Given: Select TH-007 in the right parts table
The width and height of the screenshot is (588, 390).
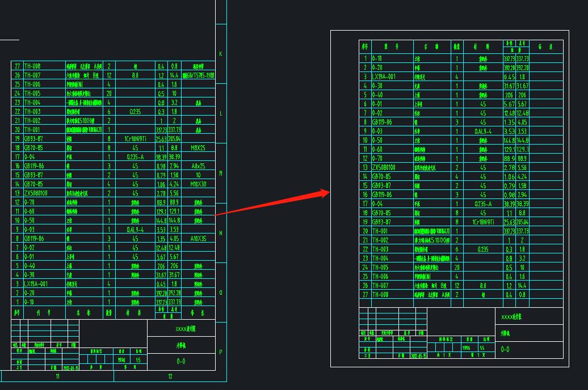Looking at the screenshot, I should click(x=380, y=286).
